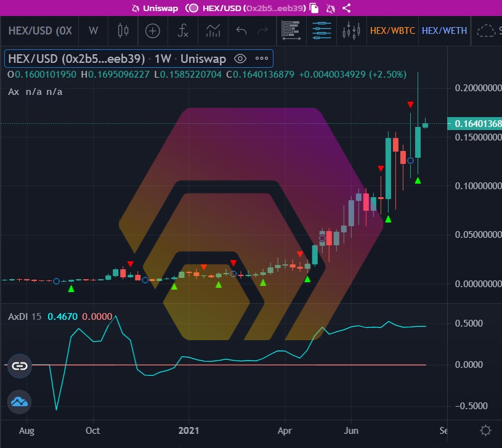Click the latest small green candle at 0.164
The width and height of the screenshot is (502, 448).
click(426, 125)
